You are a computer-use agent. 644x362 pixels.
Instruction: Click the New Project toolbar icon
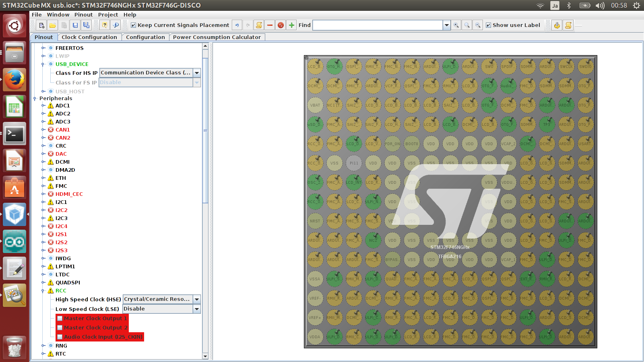point(41,25)
